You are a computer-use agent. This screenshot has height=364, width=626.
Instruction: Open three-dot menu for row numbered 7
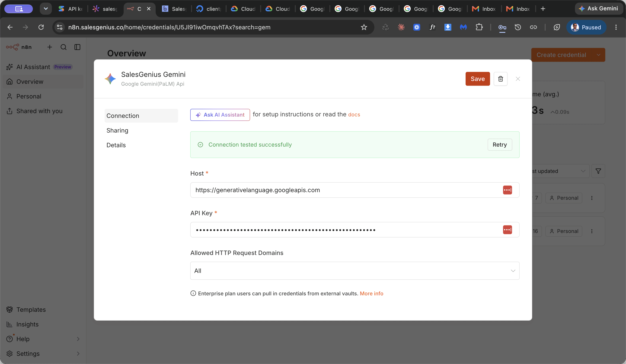tap(592, 198)
